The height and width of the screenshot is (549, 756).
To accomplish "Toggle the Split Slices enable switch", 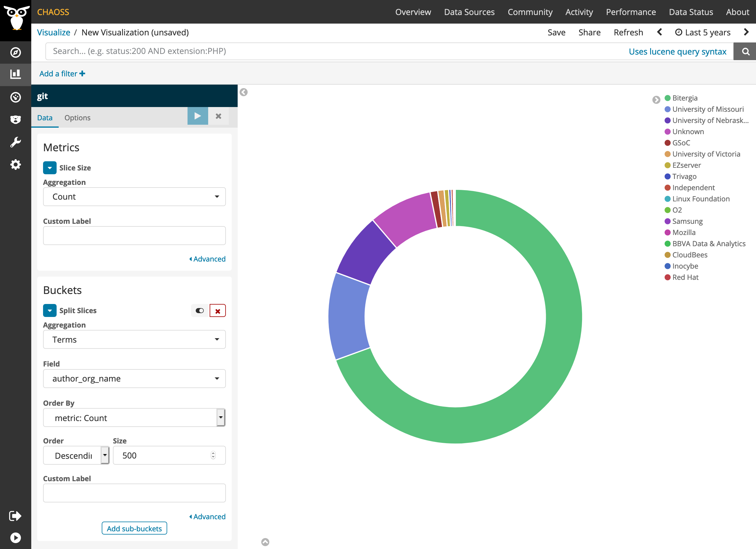I will click(x=200, y=311).
